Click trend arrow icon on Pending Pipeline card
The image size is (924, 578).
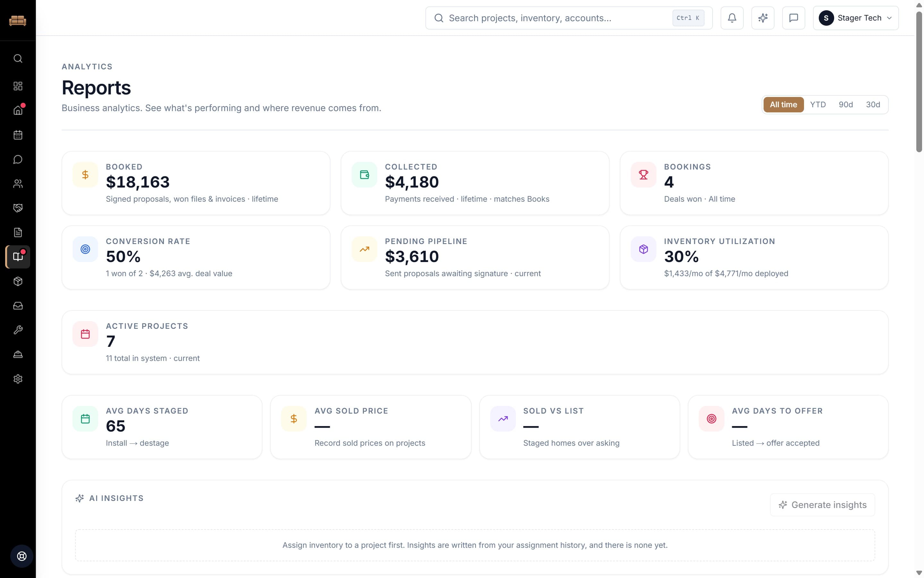[364, 249]
